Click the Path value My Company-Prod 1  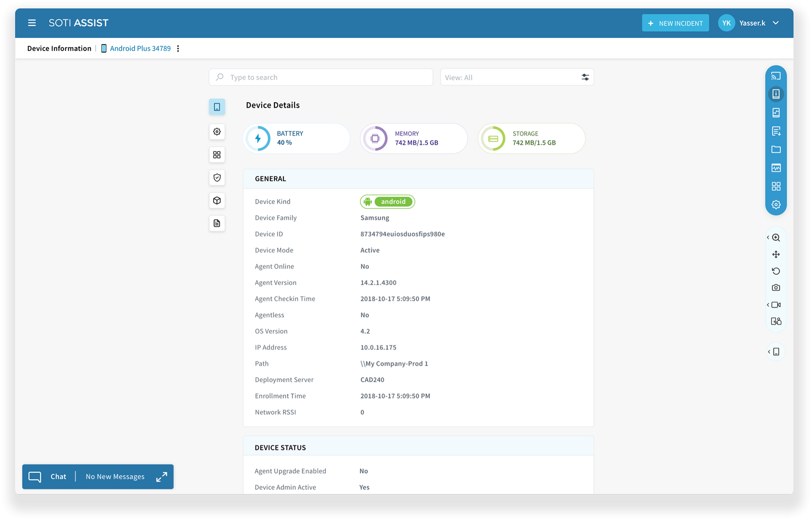point(394,364)
